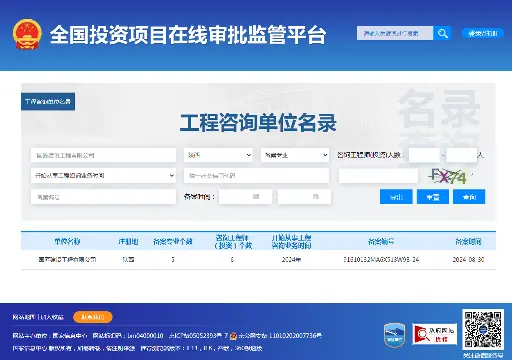Viewport: 512px width, 360px height.
Task: Click the first footer link at the left
Action: coord(23,317)
